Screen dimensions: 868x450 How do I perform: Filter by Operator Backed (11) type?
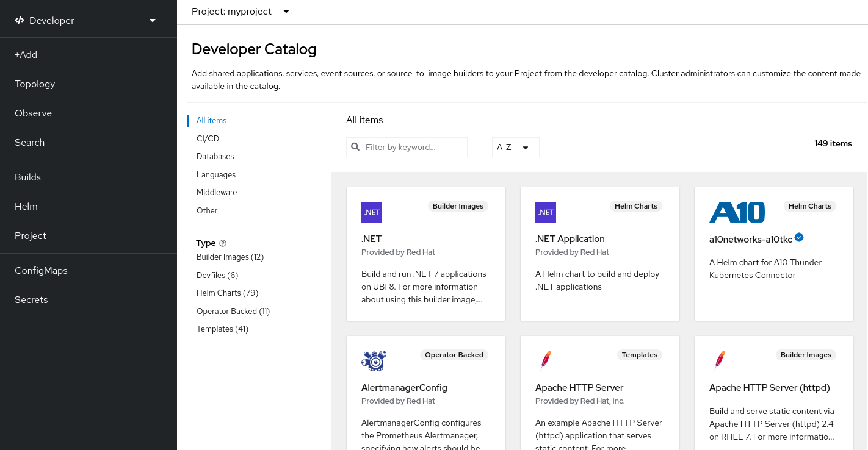pos(233,311)
